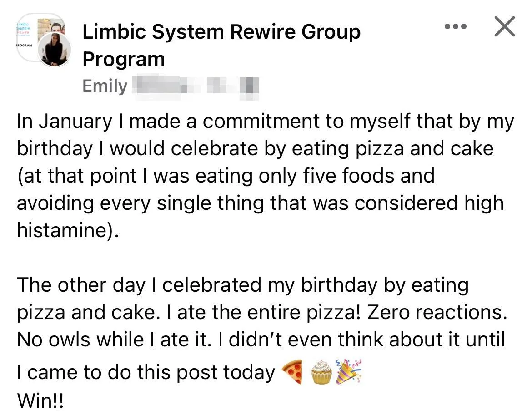Screen dimensions: 532x416
Task: Click the word histamine in the post
Action: (x=65, y=230)
